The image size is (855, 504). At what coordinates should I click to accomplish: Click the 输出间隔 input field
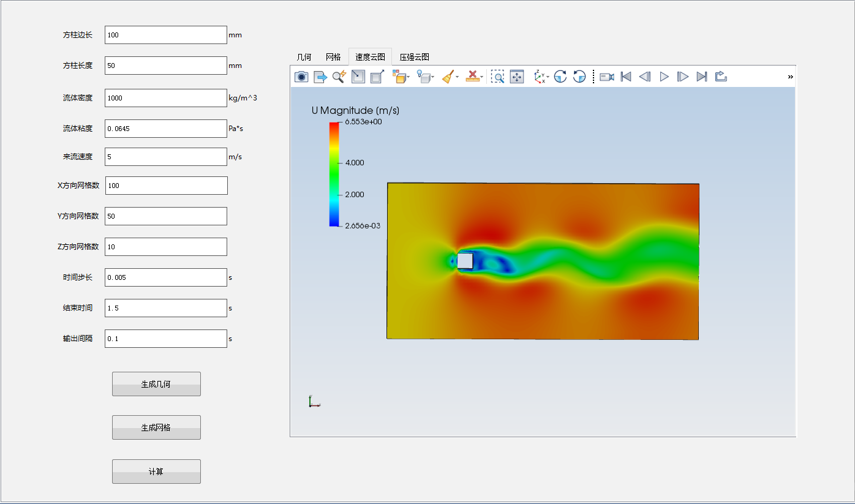(166, 339)
